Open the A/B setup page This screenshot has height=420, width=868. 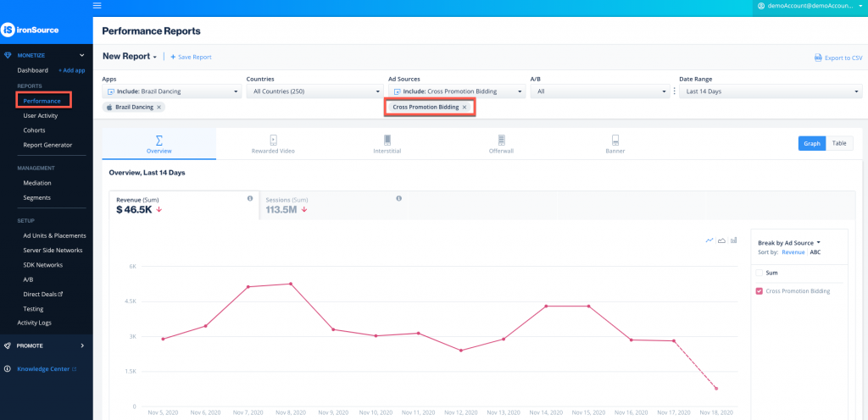click(28, 279)
